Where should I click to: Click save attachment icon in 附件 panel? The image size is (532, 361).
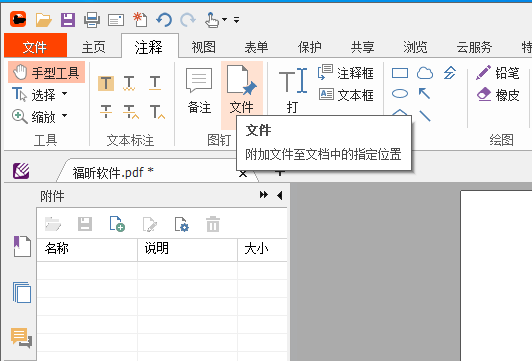coord(85,224)
